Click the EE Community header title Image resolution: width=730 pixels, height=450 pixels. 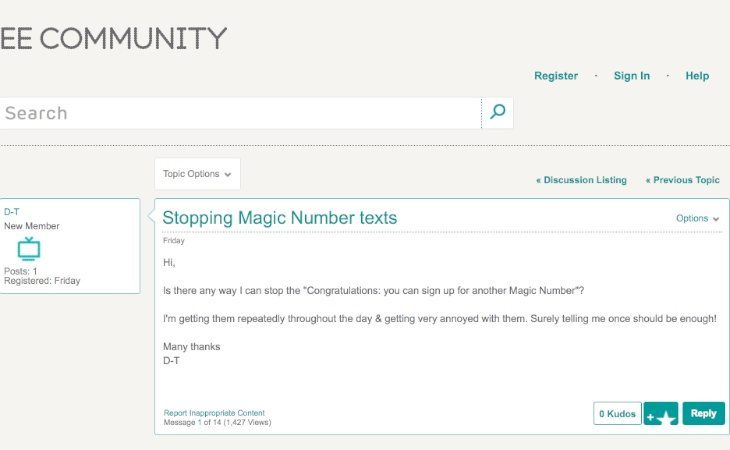point(113,38)
